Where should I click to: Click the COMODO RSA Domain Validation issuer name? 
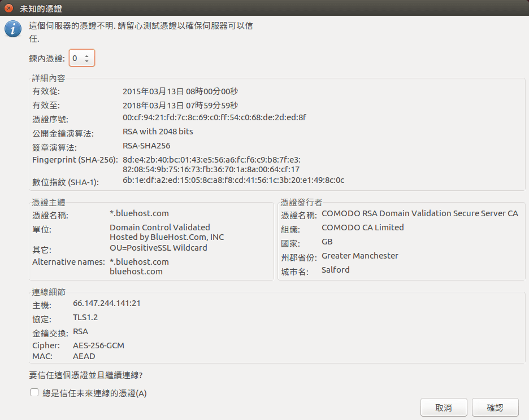(x=419, y=213)
